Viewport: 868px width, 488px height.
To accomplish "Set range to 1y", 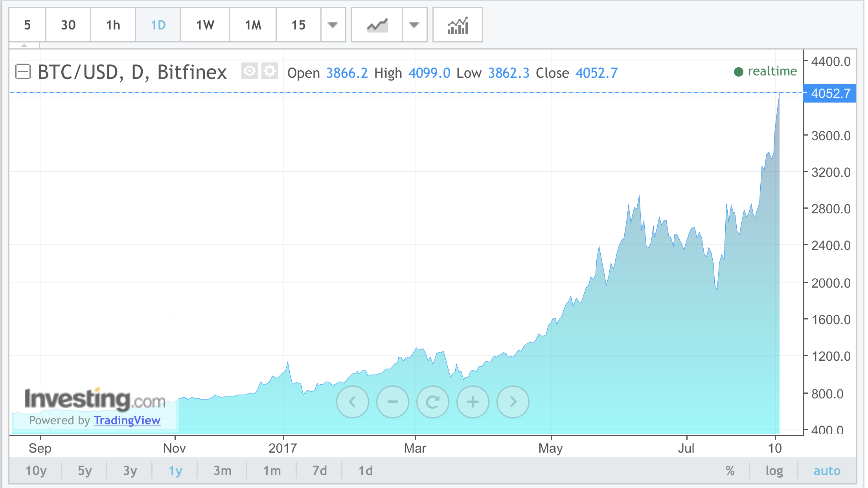I will 175,470.
